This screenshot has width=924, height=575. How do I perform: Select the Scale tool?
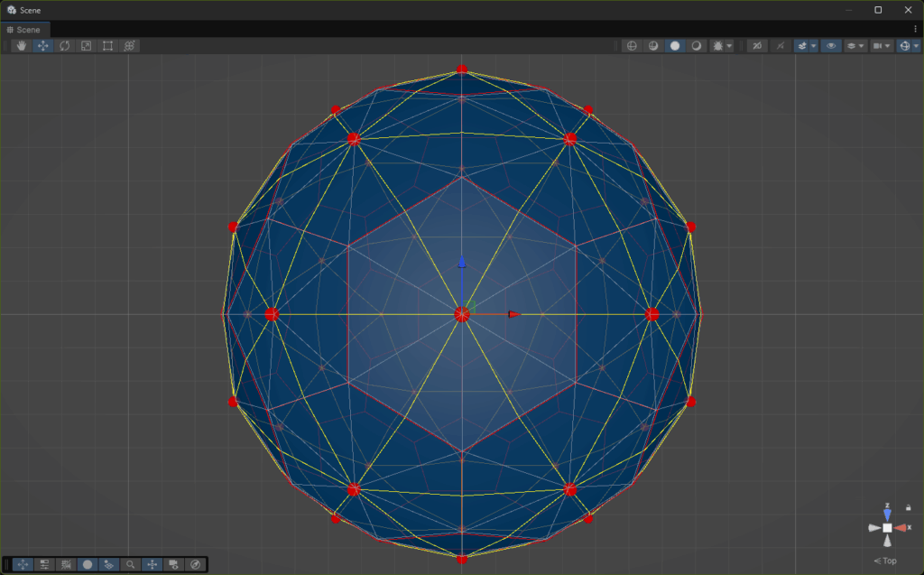click(x=86, y=46)
